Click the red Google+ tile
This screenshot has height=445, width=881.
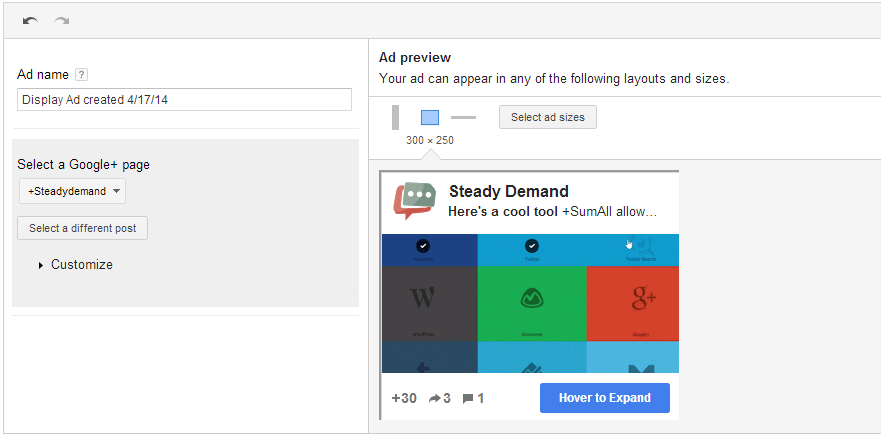pyautogui.click(x=632, y=301)
